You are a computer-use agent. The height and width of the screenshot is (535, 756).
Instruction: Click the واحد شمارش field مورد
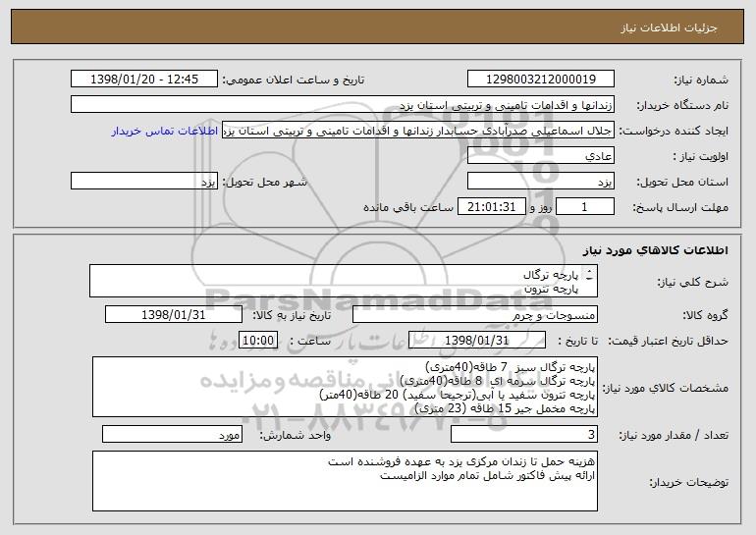pos(172,434)
